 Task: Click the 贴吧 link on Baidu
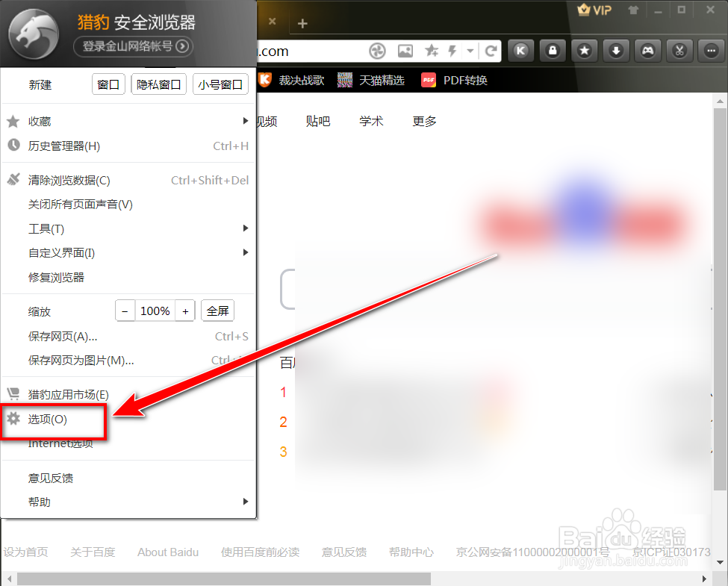[x=318, y=121]
